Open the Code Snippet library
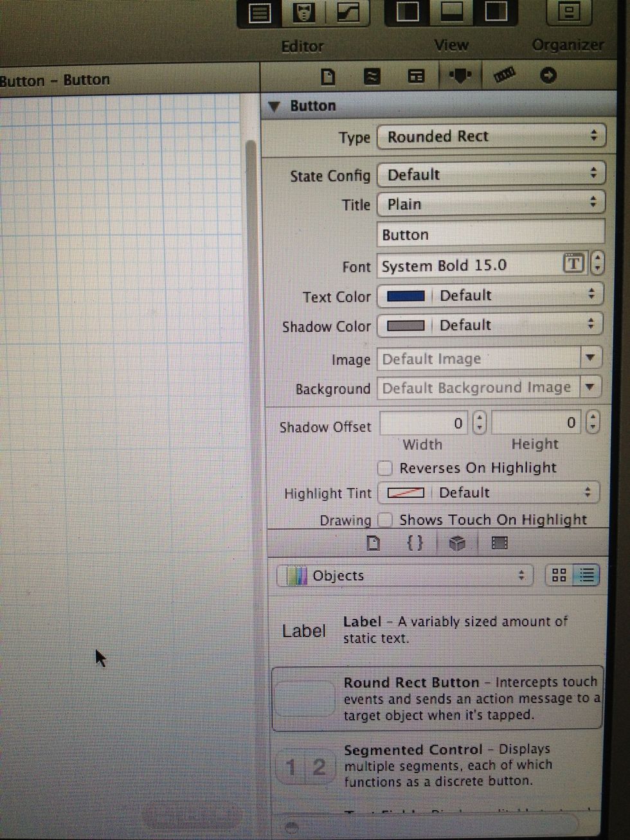Screen dimensions: 630x840 [x=415, y=543]
